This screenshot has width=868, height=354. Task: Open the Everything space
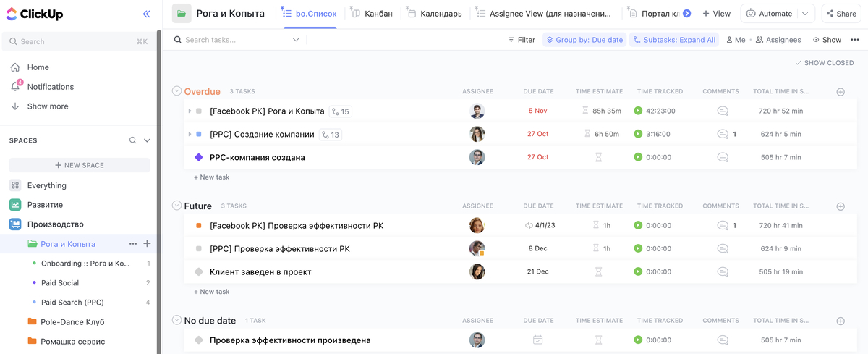tap(46, 185)
